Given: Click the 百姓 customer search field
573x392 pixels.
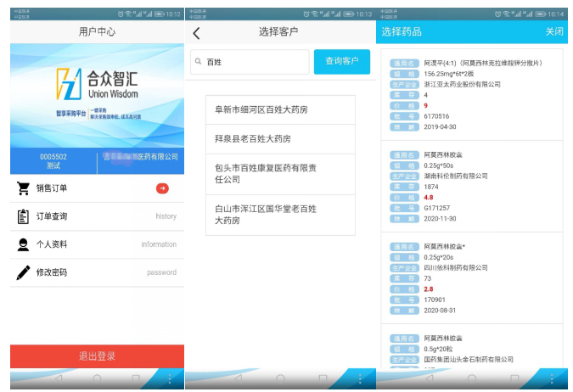Looking at the screenshot, I should coord(250,62).
